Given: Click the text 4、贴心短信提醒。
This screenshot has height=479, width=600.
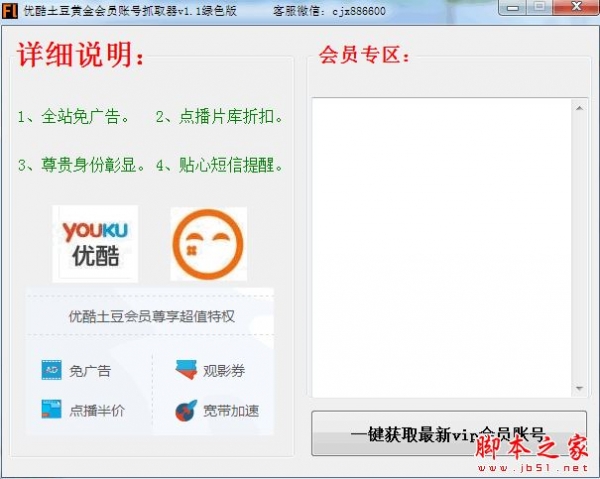Looking at the screenshot, I should pos(219,165).
